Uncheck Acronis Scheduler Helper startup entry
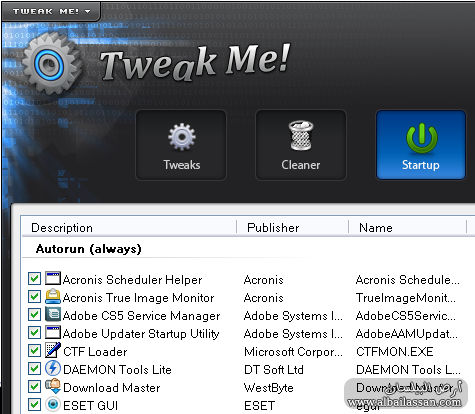Image resolution: width=475 pixels, height=414 pixels. pos(34,278)
